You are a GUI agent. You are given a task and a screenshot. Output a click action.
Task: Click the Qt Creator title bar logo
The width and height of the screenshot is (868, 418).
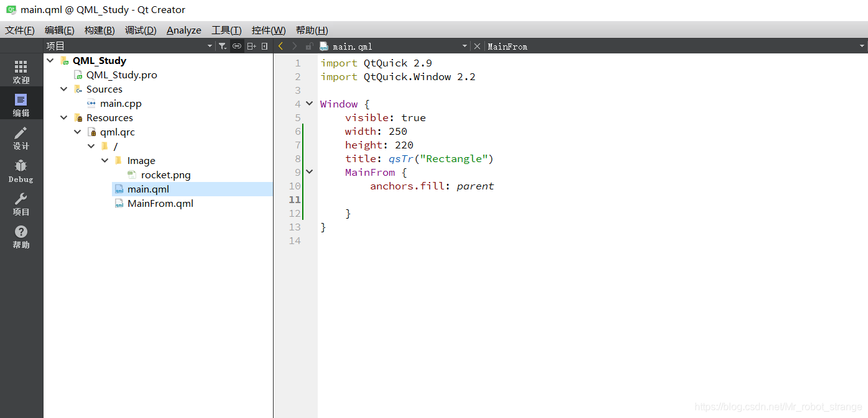click(x=11, y=9)
